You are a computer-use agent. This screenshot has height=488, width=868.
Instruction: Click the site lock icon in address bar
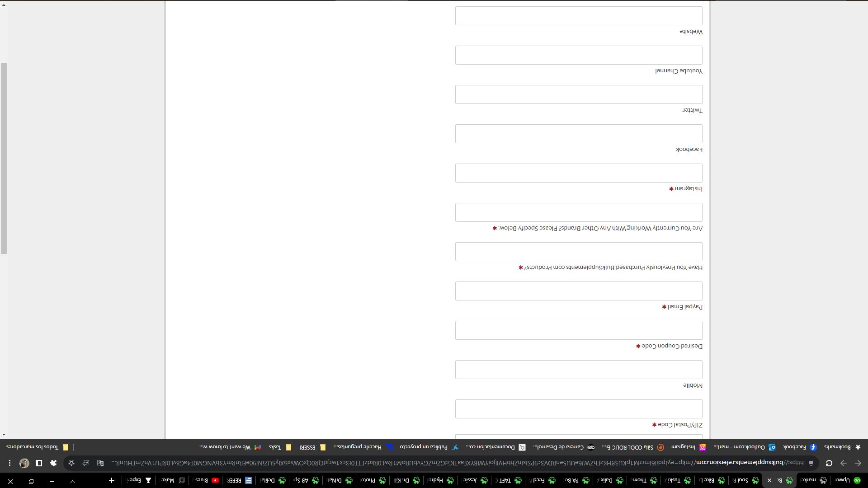811,463
